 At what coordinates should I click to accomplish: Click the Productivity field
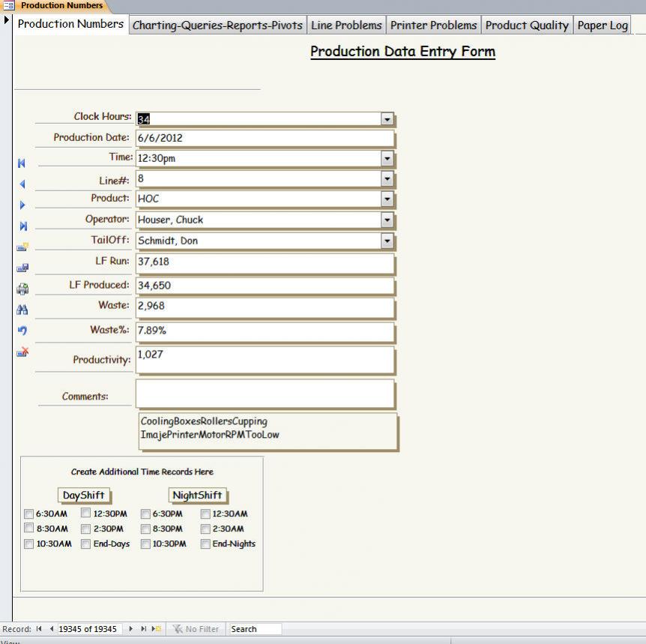coord(265,360)
